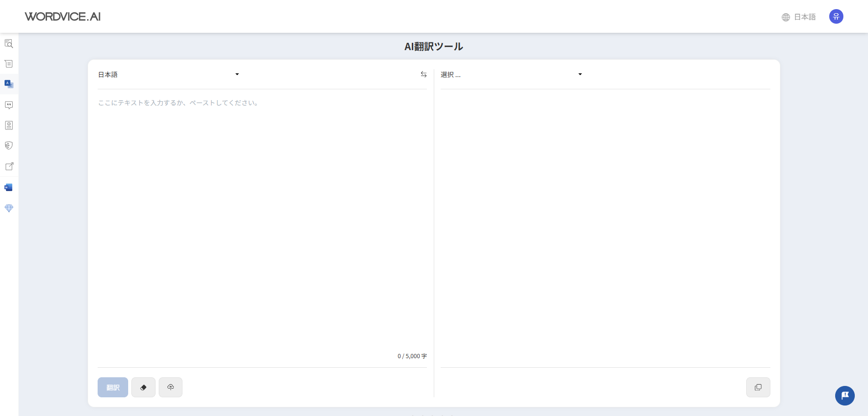Open the source language dropdown showing 日本語
This screenshot has height=416, width=868.
click(x=169, y=74)
